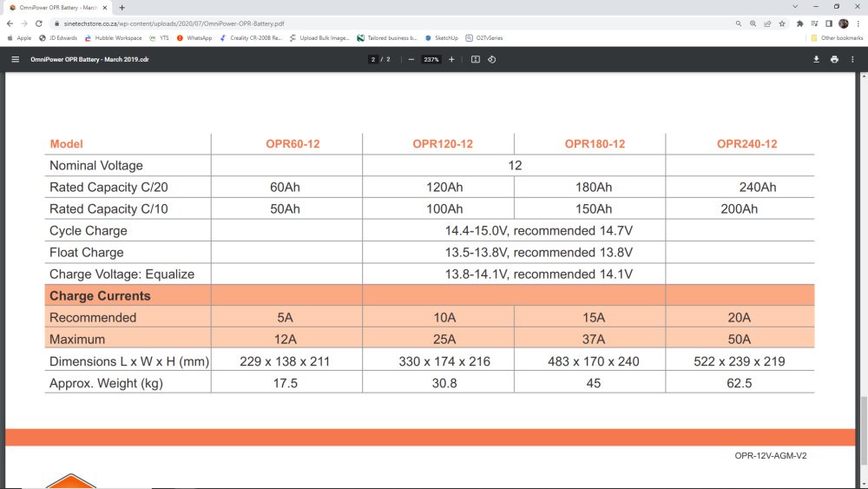Download the PDF file
Viewport: 868px width, 489px height.
pyautogui.click(x=816, y=59)
